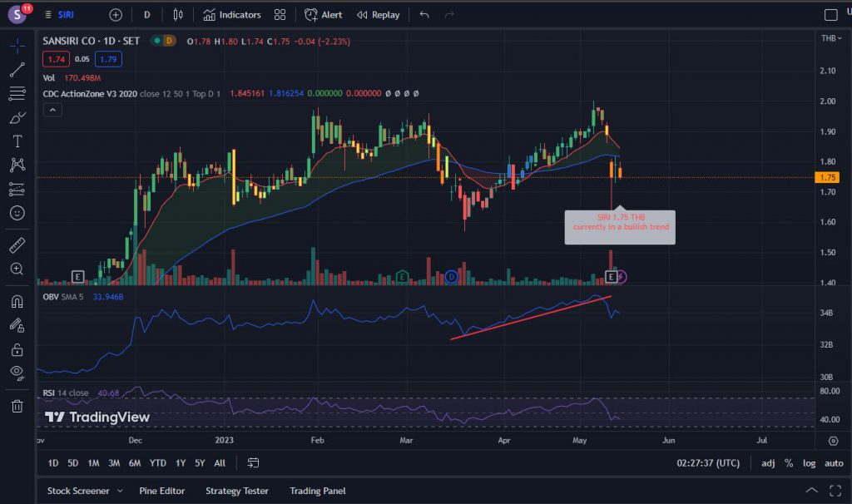
Task: Open indicator templates grid
Action: [x=280, y=15]
